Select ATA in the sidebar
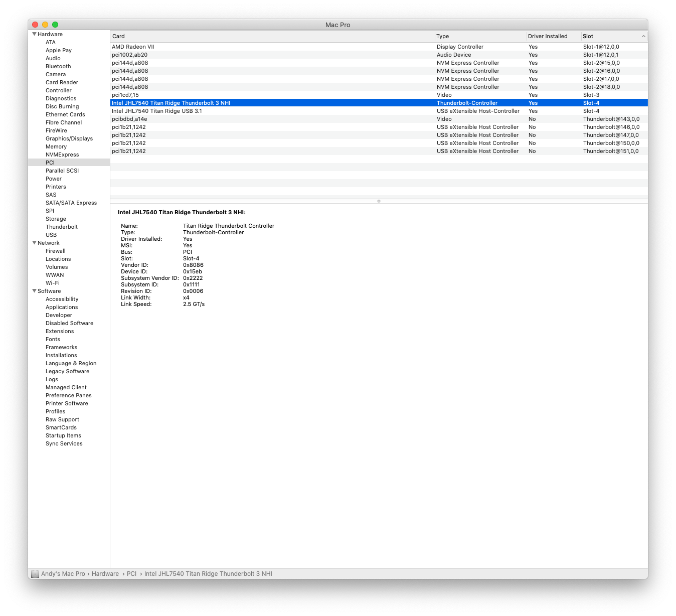The width and height of the screenshot is (676, 616). pyautogui.click(x=51, y=42)
